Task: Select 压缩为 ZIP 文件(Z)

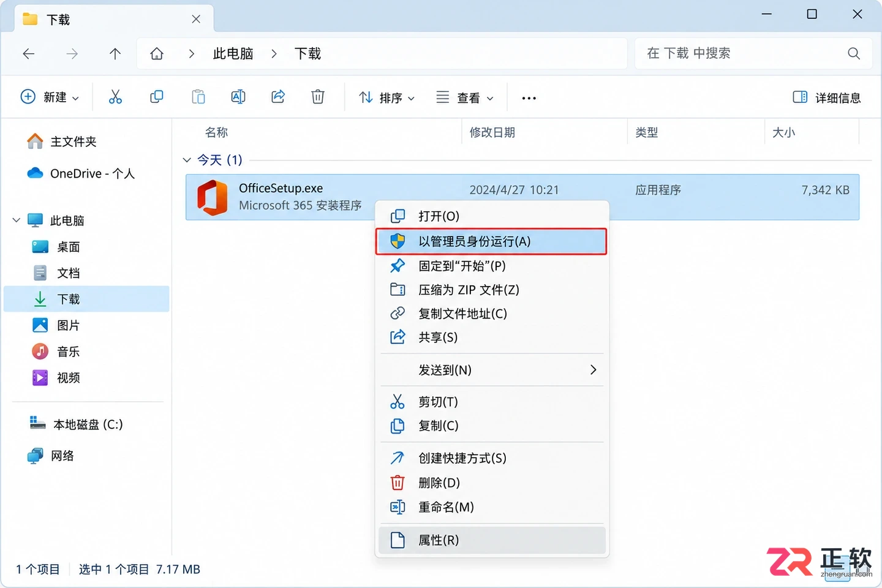Action: click(x=492, y=290)
